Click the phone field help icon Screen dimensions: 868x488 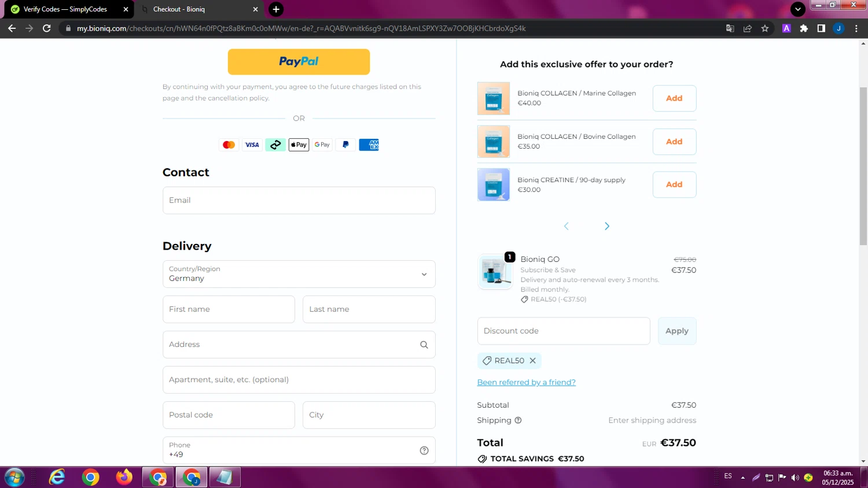click(x=424, y=450)
